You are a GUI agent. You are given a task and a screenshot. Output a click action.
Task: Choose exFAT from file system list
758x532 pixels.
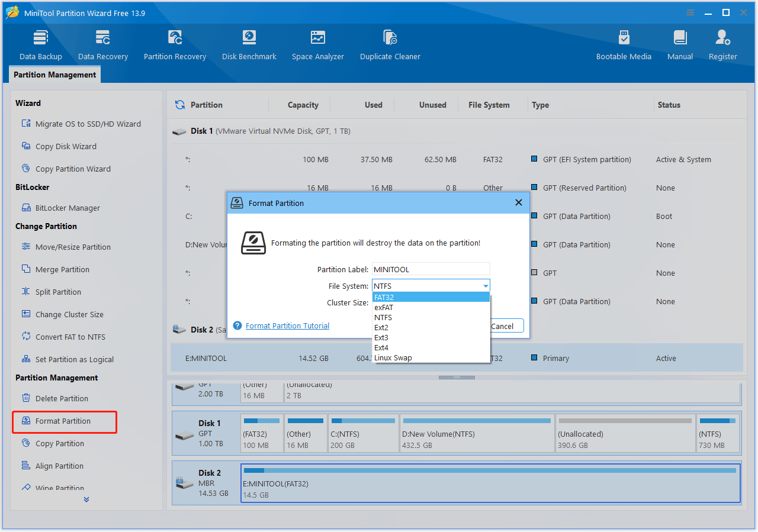(431, 308)
